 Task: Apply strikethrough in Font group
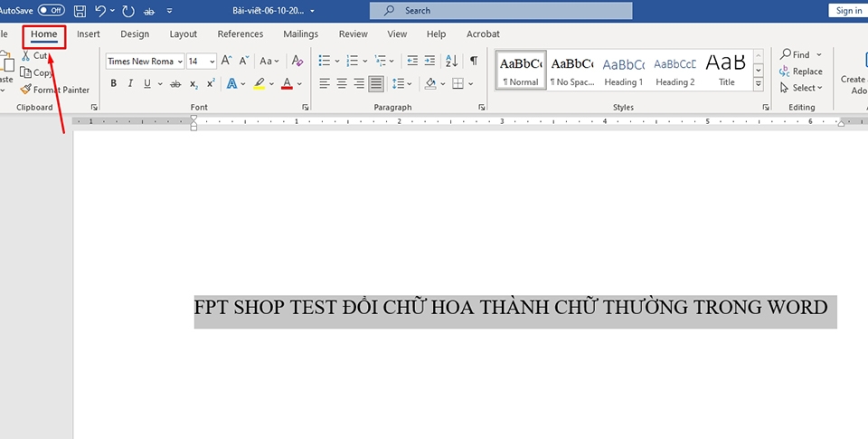point(175,83)
